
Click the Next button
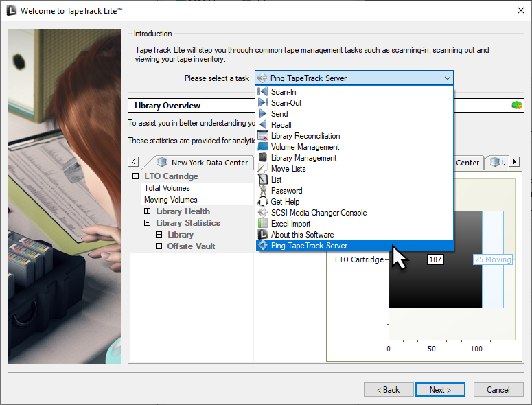tap(440, 390)
